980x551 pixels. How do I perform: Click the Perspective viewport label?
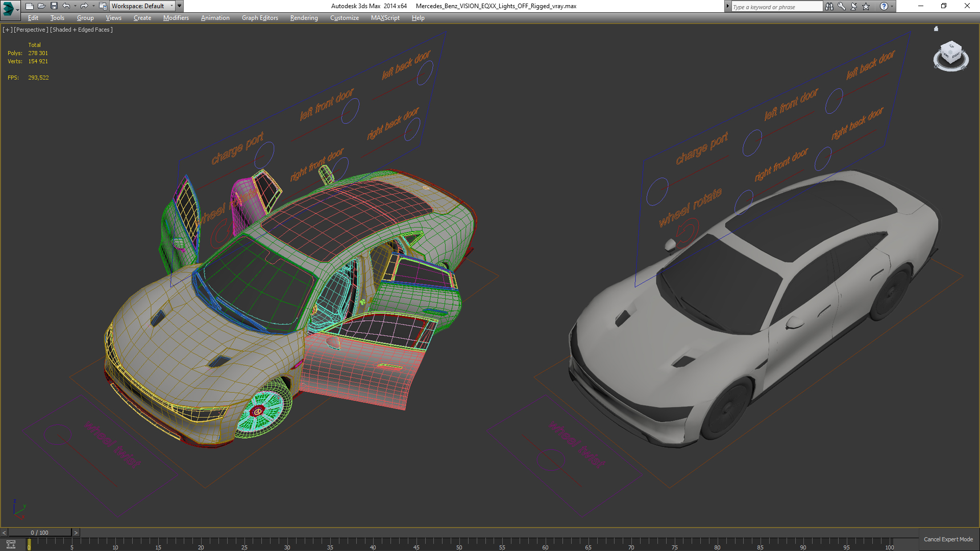31,30
